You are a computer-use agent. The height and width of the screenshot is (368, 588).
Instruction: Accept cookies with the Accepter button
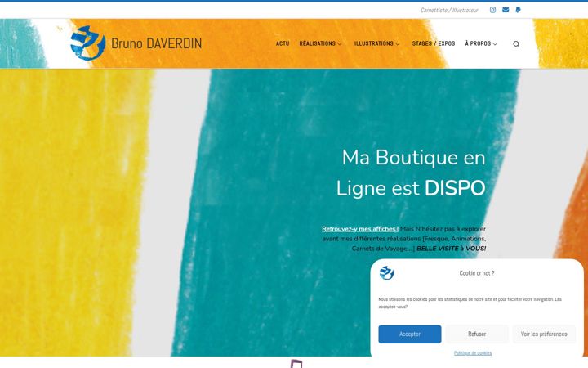pos(409,334)
